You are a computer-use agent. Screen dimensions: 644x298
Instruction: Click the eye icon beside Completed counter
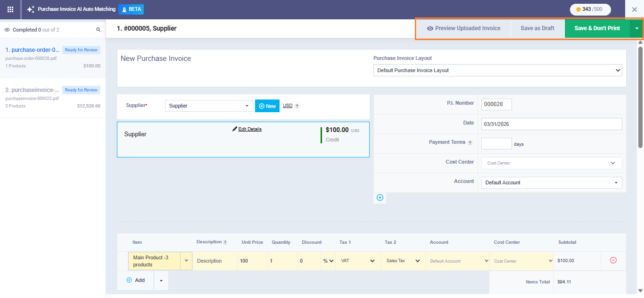(7, 30)
